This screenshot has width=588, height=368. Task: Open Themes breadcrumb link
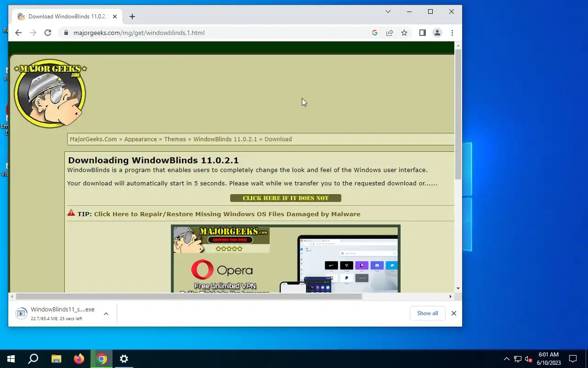[x=175, y=139]
